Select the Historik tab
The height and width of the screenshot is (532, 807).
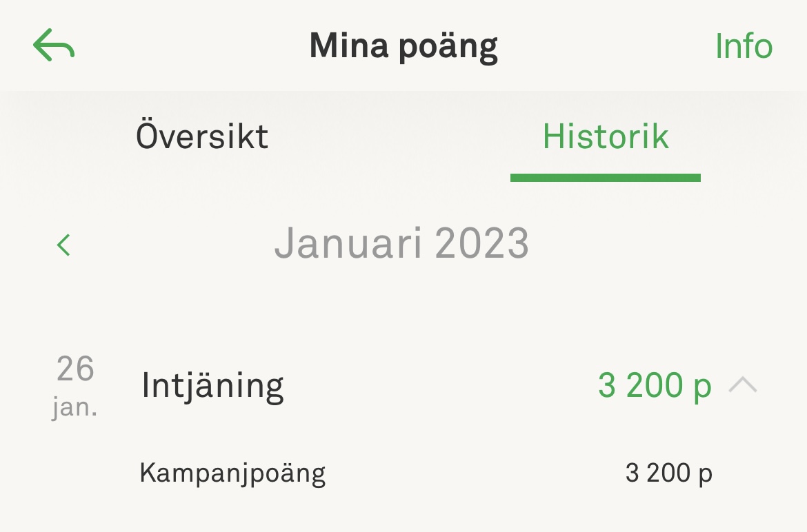[606, 136]
